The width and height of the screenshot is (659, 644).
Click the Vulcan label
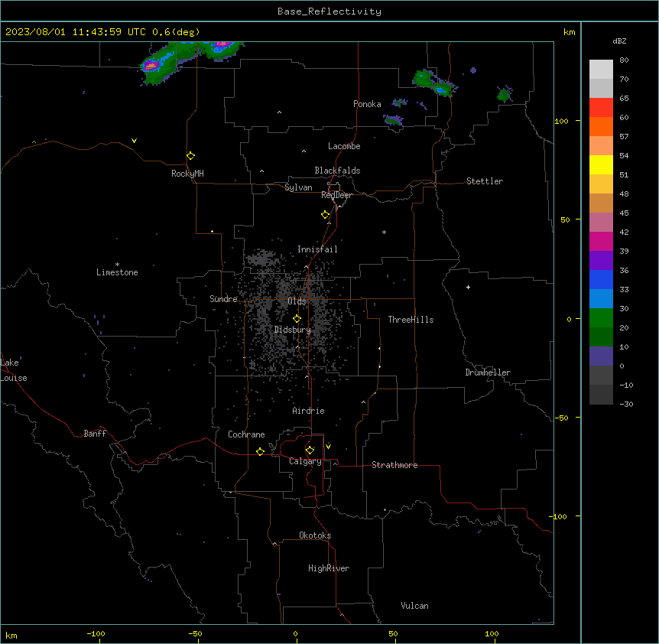[415, 606]
